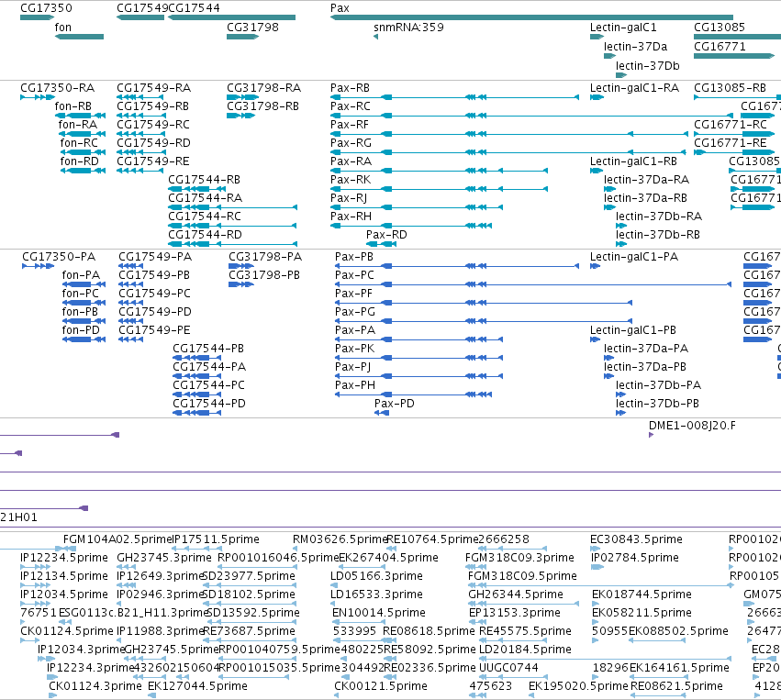This screenshot has height=700, width=781.
Task: Select the lectin-37Db-RB transcript label
Action: pyautogui.click(x=657, y=235)
